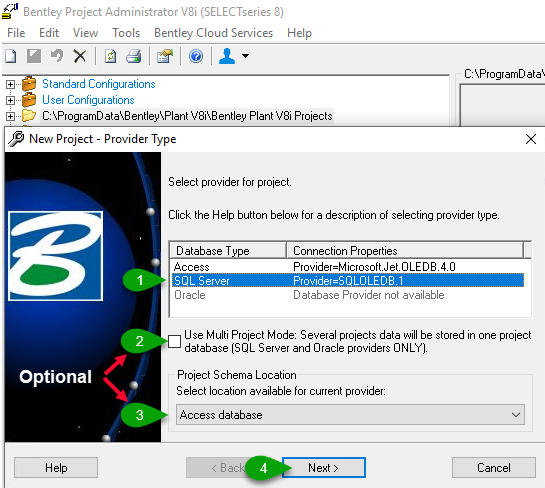Click the New document toolbar icon
Image resolution: width=545 pixels, height=488 pixels.
pyautogui.click(x=10, y=56)
